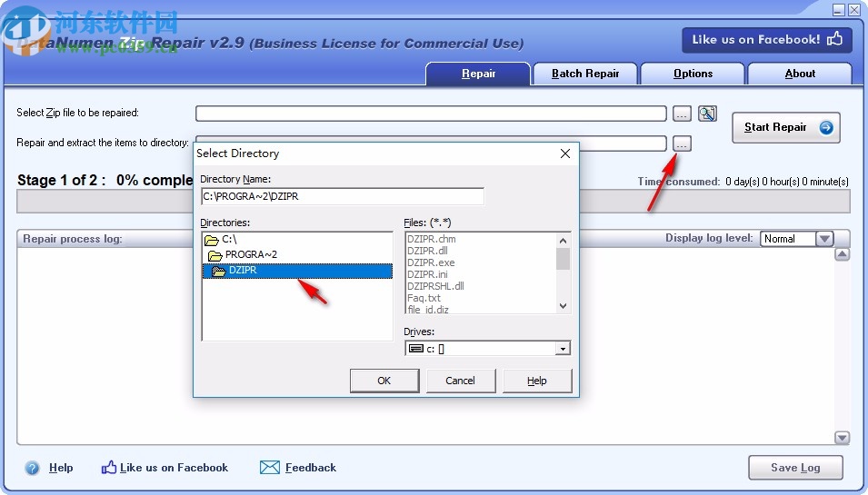This screenshot has width=868, height=495.
Task: Go to the About tab
Action: pos(799,74)
